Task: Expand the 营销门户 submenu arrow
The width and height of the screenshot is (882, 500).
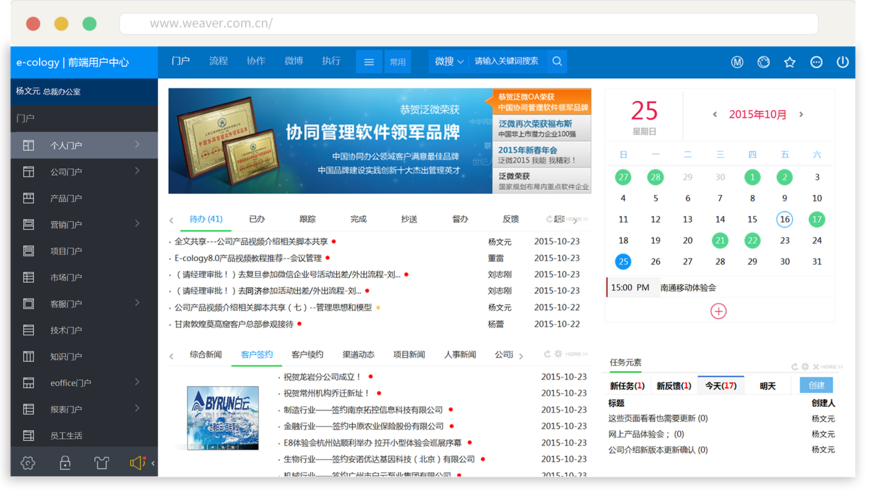Action: (x=137, y=224)
